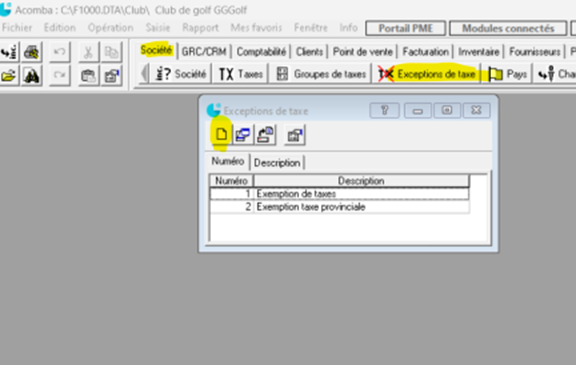Click the icon right of Paste in main toolbar
576x365 pixels.
click(111, 76)
